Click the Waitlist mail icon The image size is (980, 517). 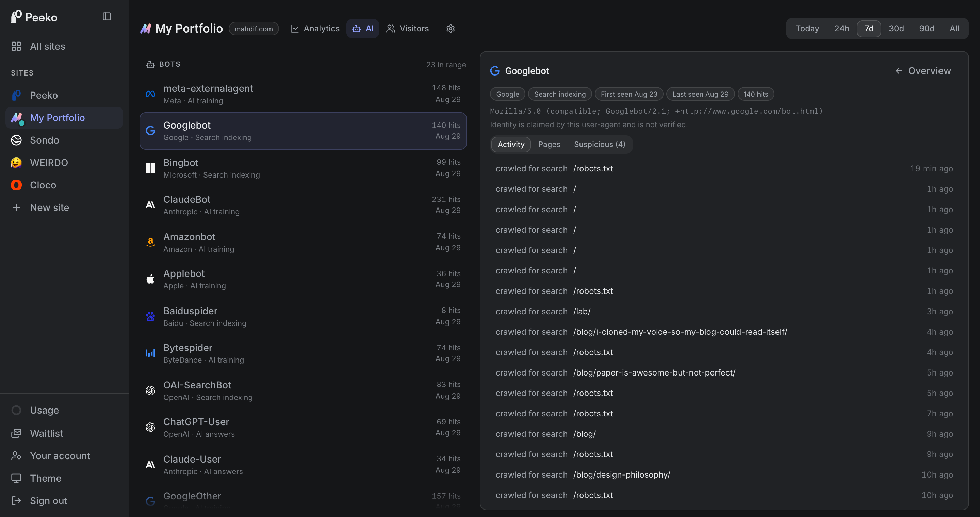pyautogui.click(x=16, y=433)
